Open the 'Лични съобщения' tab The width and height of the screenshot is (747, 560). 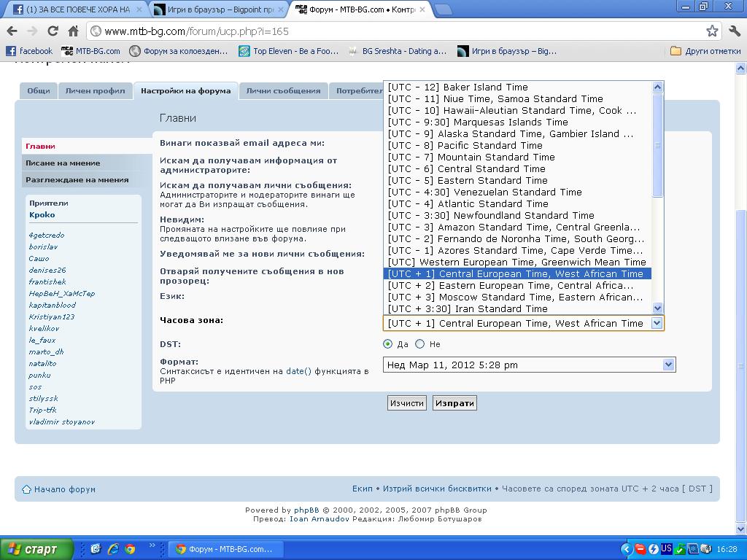point(283,91)
